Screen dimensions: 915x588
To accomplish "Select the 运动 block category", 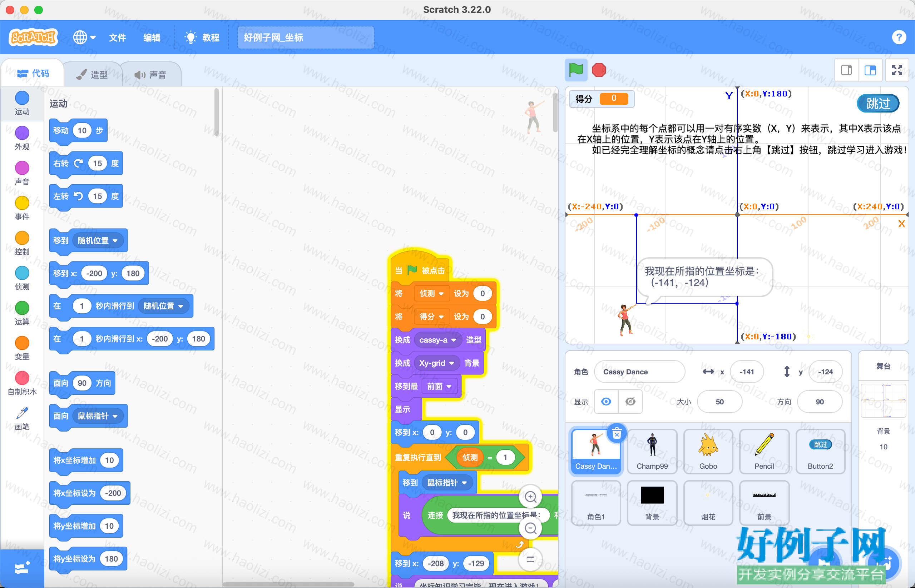I will click(x=22, y=103).
